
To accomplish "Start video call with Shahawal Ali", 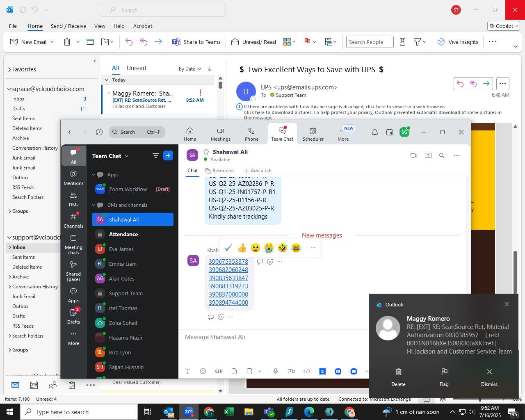I will tap(414, 155).
